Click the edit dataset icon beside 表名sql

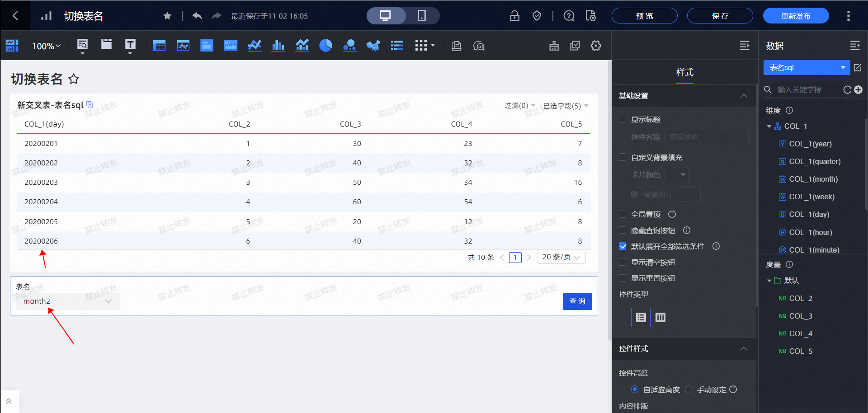click(x=858, y=68)
